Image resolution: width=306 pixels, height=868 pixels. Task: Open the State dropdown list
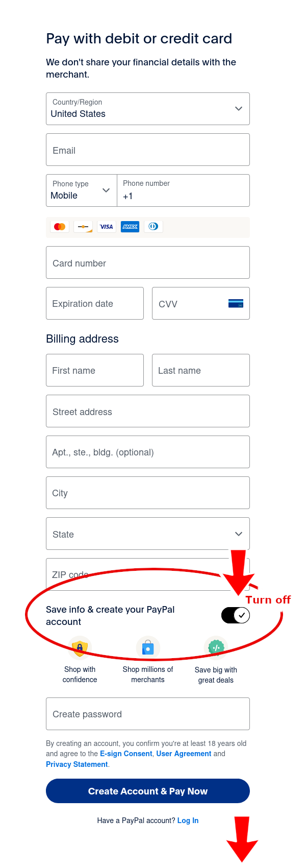coord(148,534)
